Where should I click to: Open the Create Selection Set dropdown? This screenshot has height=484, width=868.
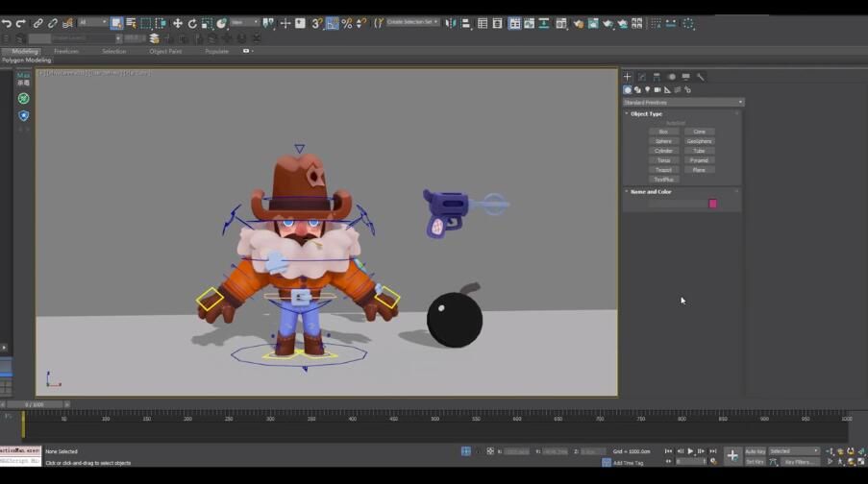(412, 22)
